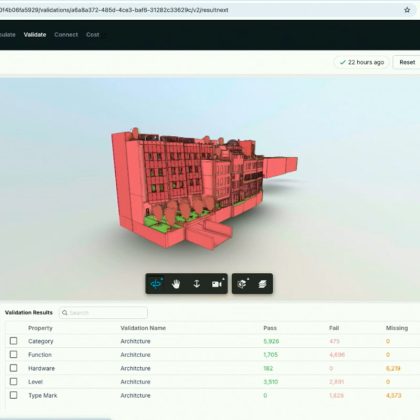Select the orbit rotate tool
Image resolution: width=420 pixels, height=420 pixels.
coord(156,284)
